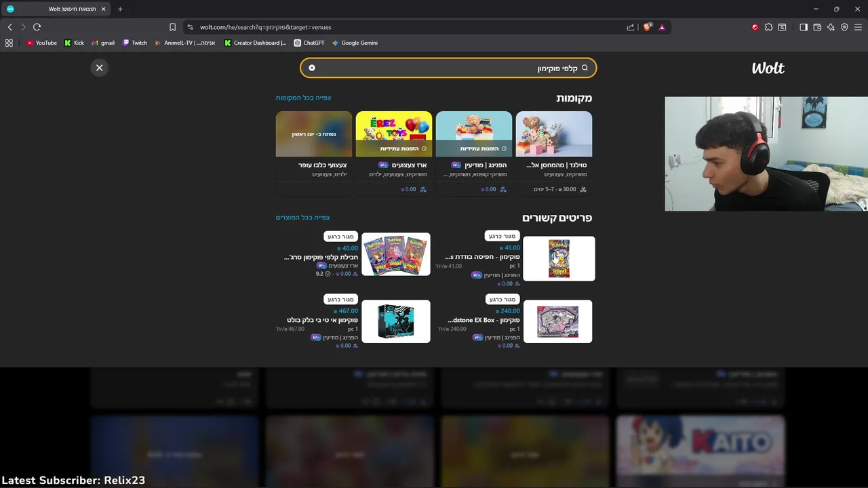Image resolution: width=868 pixels, height=488 pixels.
Task: Click the 'מקומות' section heading
Action: 574,98
